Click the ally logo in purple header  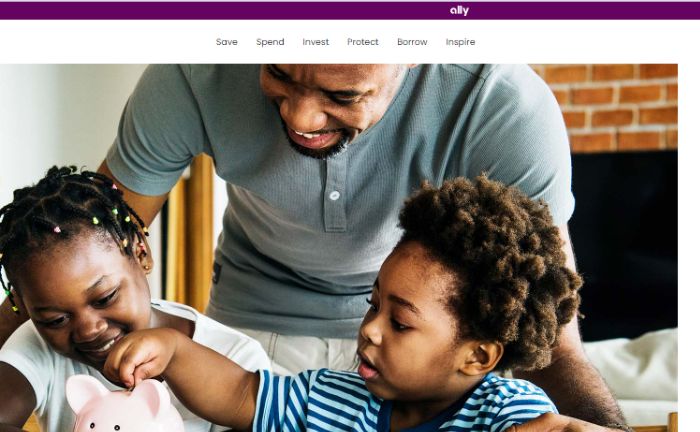pyautogui.click(x=459, y=10)
